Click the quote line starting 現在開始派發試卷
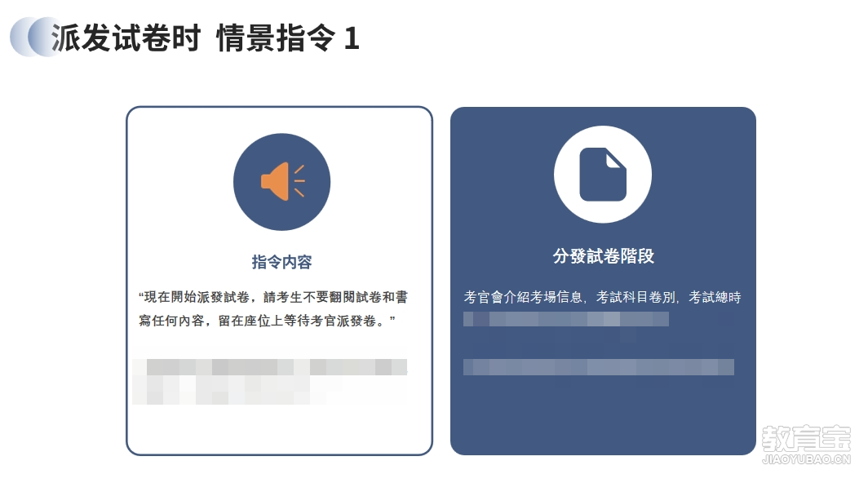This screenshot has width=868, height=483. pyautogui.click(x=273, y=298)
